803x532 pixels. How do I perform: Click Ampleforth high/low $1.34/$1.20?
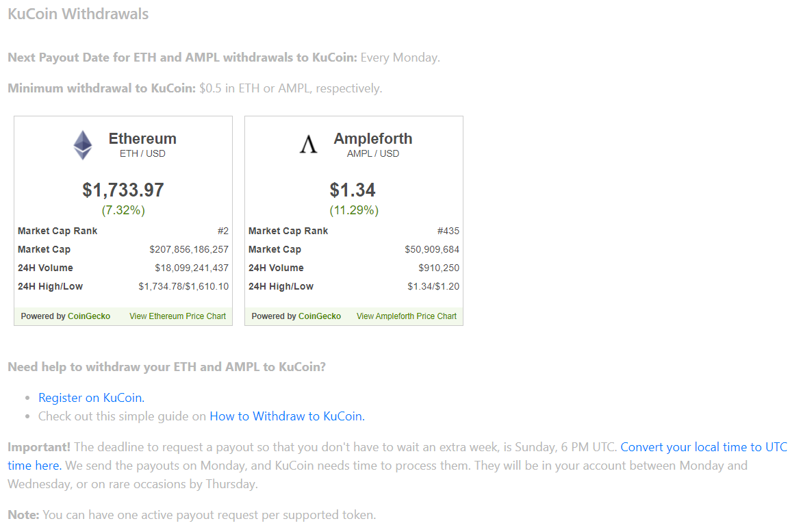pos(433,286)
